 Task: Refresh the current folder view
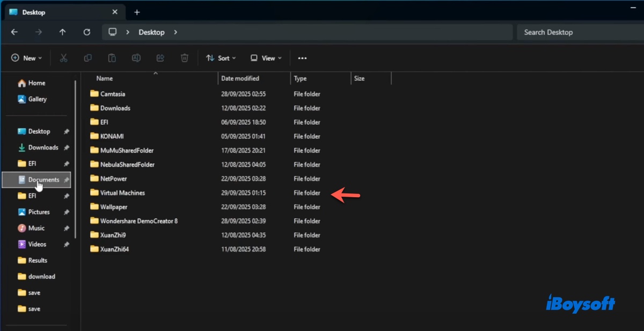87,32
